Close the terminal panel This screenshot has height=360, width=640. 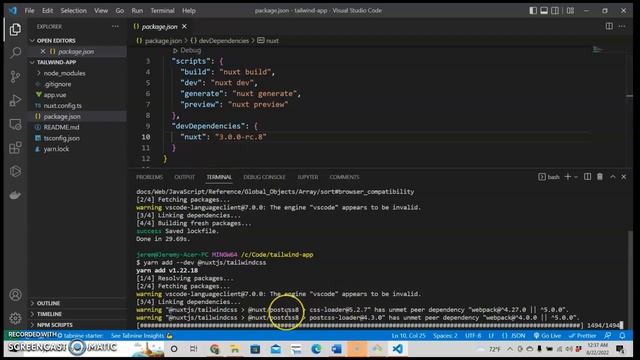624,177
